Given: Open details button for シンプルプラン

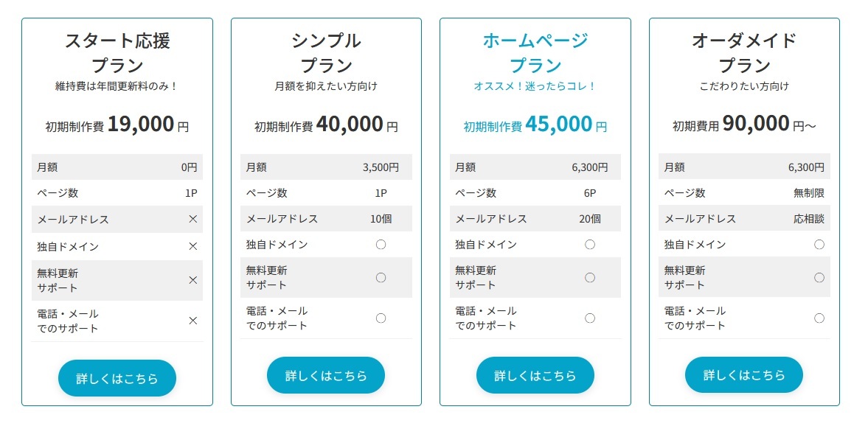Looking at the screenshot, I should 326,375.
